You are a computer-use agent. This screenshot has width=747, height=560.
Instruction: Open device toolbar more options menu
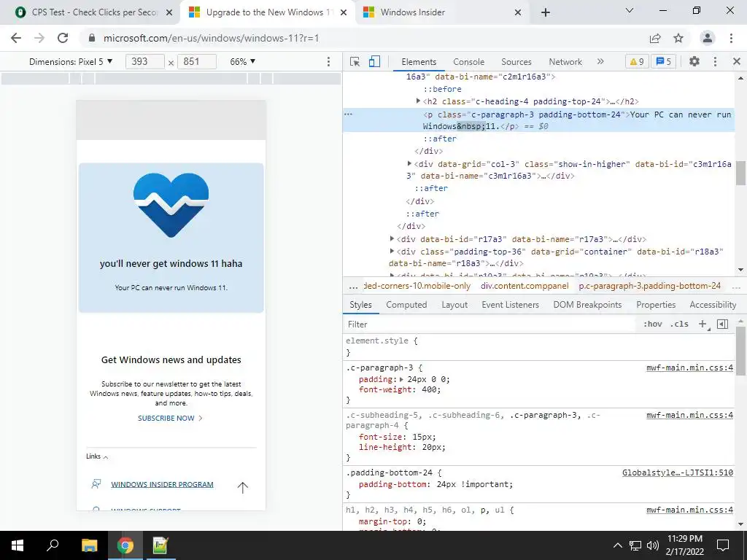coord(328,61)
